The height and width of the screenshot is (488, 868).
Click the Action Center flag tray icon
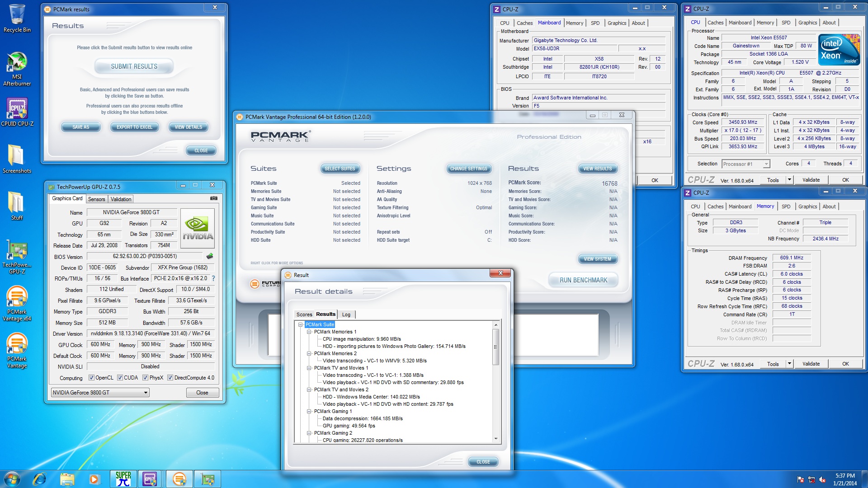[801, 479]
